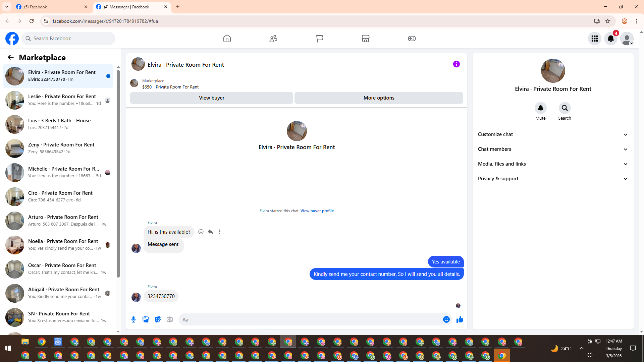
Task: Open the taskbar clock and date
Action: [x=614, y=349]
